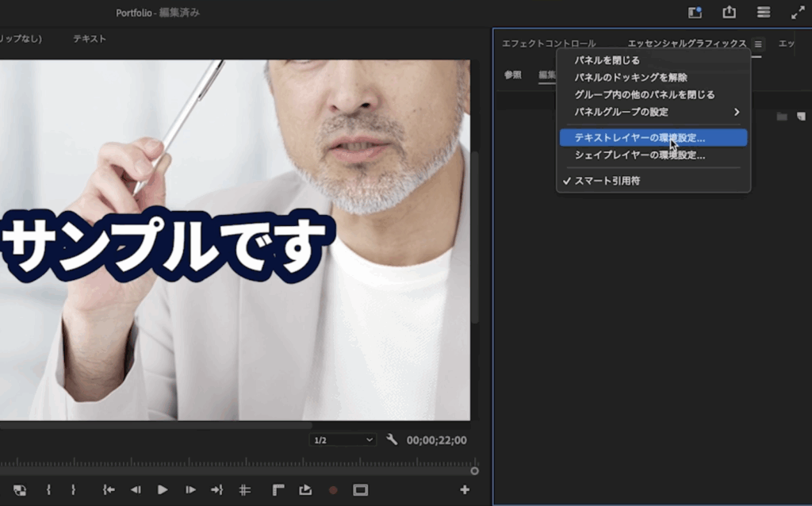The width and height of the screenshot is (812, 506).
Task: Open the button editor plus icon
Action: [465, 490]
